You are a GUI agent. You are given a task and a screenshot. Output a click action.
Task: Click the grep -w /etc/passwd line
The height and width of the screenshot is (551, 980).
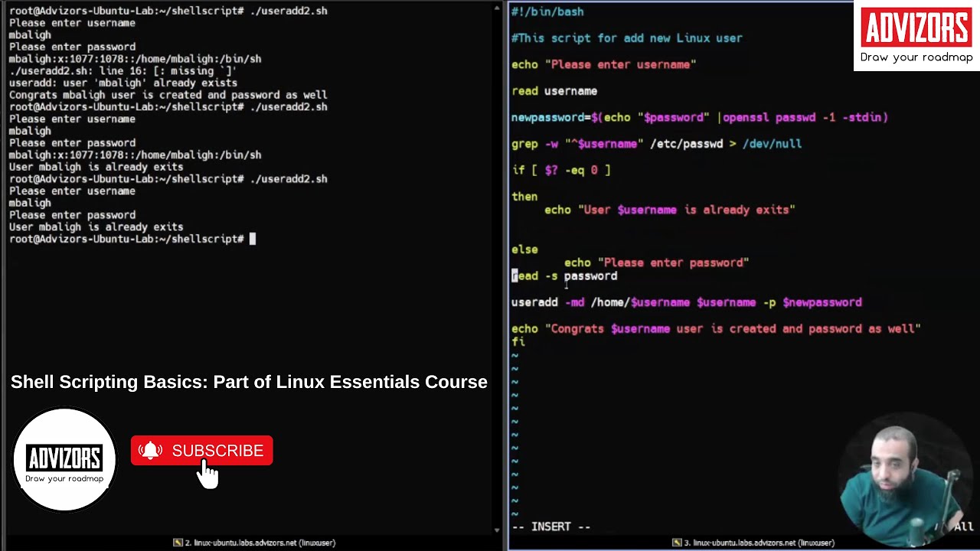656,144
